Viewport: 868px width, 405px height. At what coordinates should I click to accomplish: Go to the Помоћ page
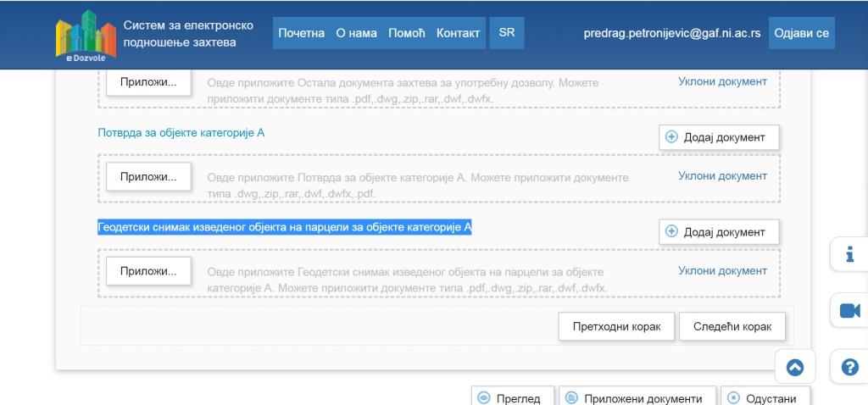[406, 33]
